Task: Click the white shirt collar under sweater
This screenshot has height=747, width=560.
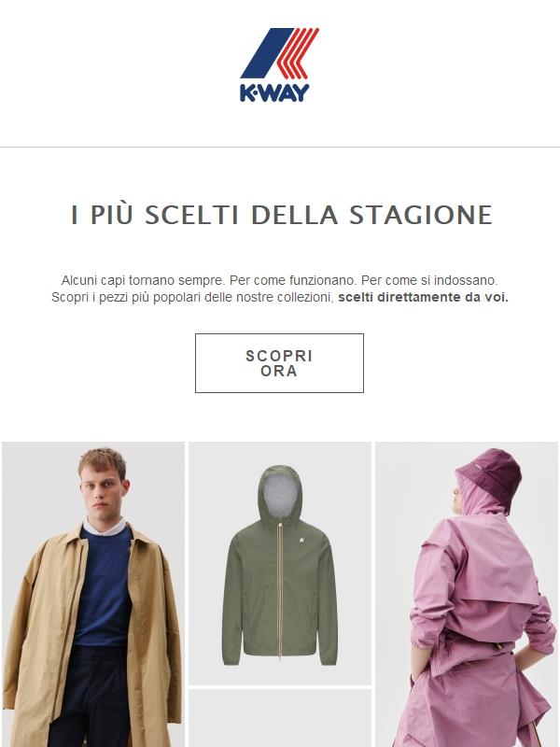Action: point(104,527)
